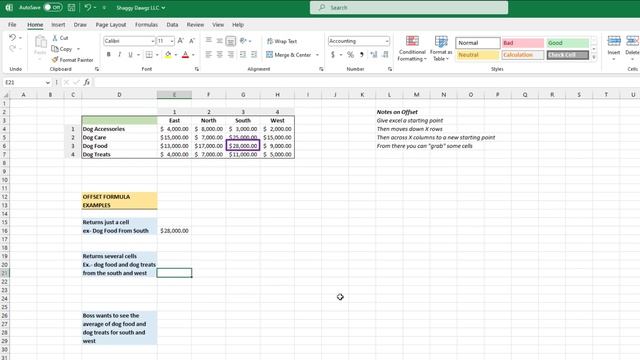Decrease font size with the smaller A
Image resolution: width=640 pixels, height=360 pixels.
click(x=192, y=41)
